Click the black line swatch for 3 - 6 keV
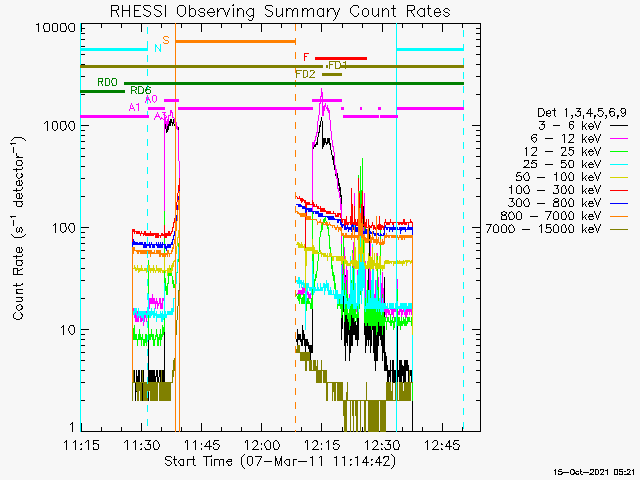The image size is (640, 480). 619,126
